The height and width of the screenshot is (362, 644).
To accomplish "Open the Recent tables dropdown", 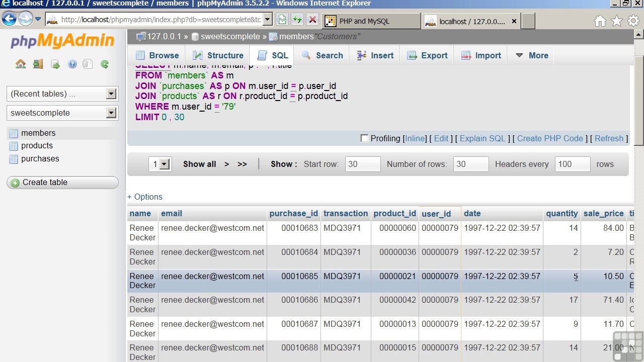I will (111, 94).
